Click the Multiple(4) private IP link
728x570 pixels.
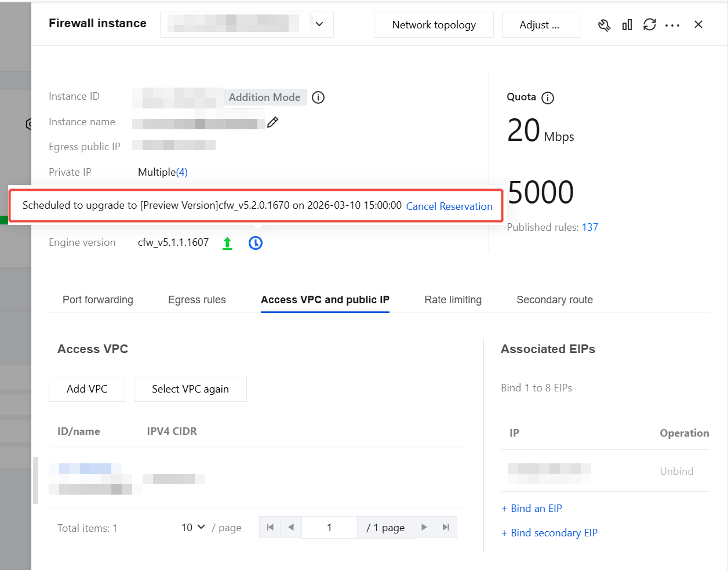(163, 172)
